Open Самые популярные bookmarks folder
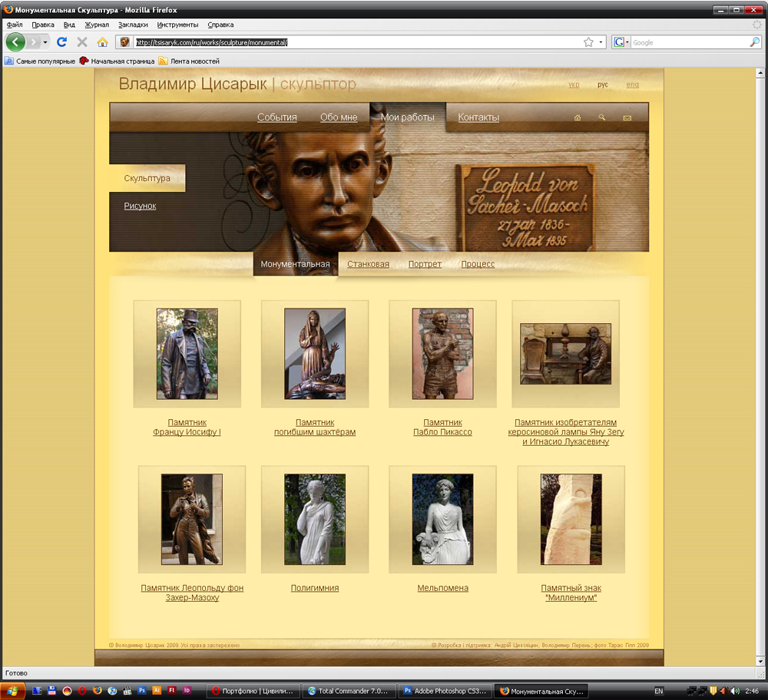Viewport: 768px width, 700px height. 40,61
